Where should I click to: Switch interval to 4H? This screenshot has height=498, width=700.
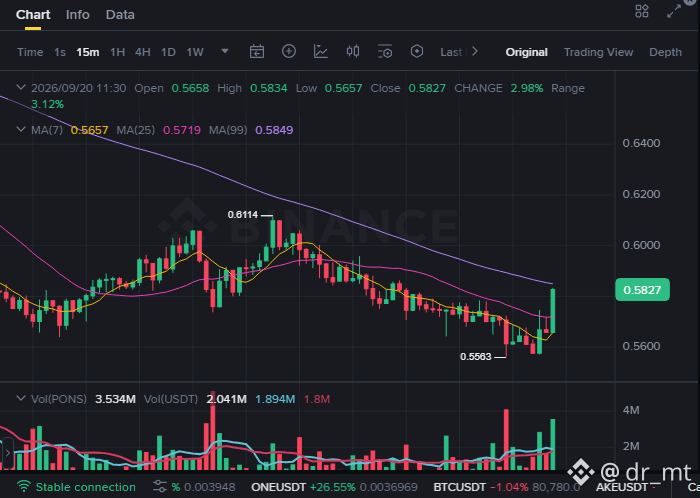coord(142,52)
